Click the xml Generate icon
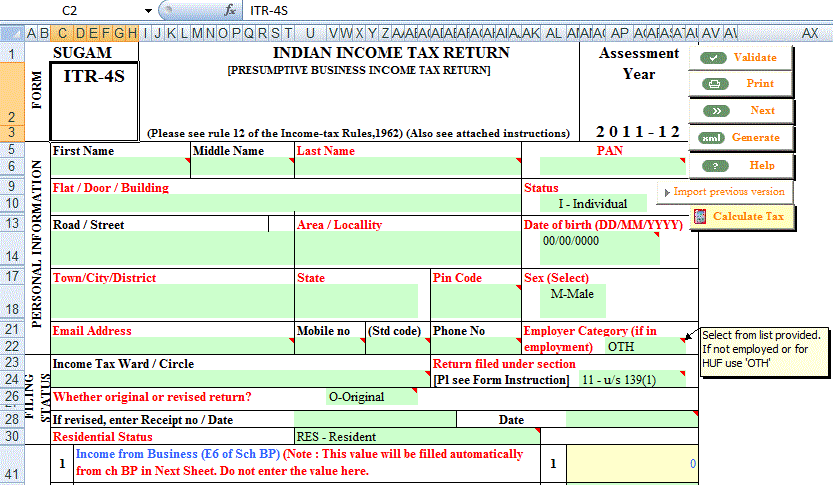Image resolution: width=833 pixels, height=485 pixels. click(x=711, y=138)
